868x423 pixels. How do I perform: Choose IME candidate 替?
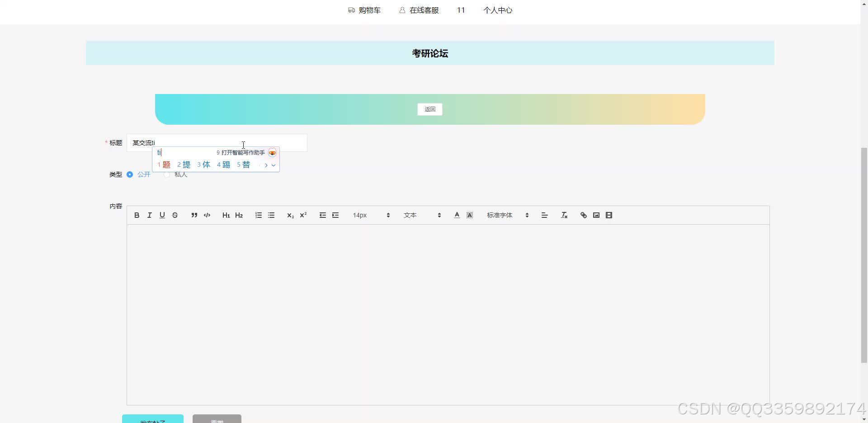point(244,165)
